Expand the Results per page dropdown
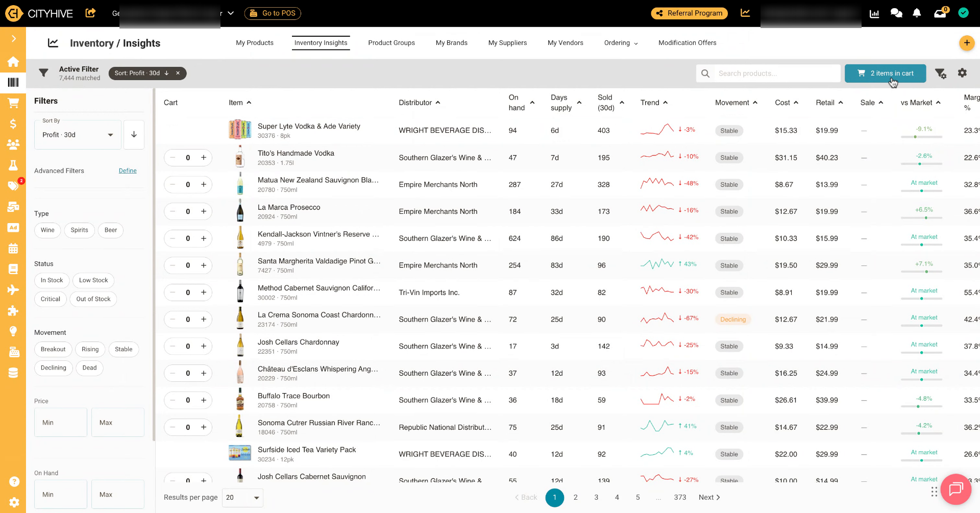 click(242, 498)
